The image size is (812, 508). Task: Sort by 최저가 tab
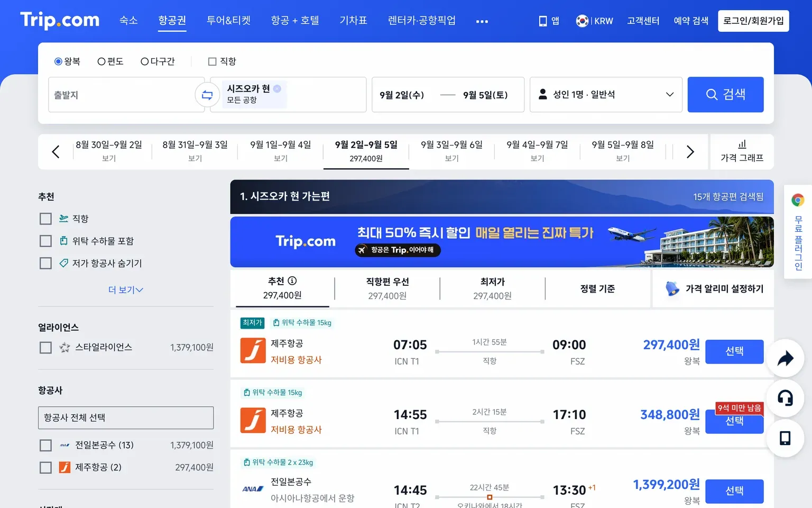492,289
